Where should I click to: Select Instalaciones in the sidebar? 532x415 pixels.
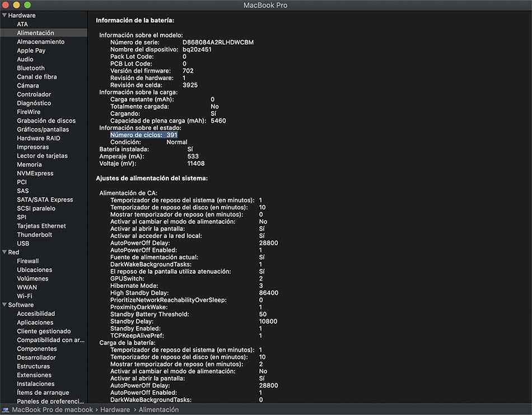36,384
